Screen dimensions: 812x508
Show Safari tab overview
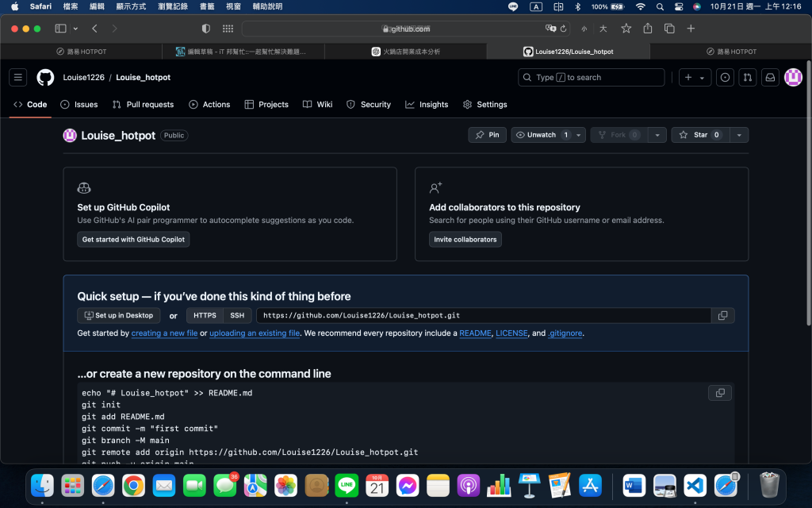[x=669, y=29]
